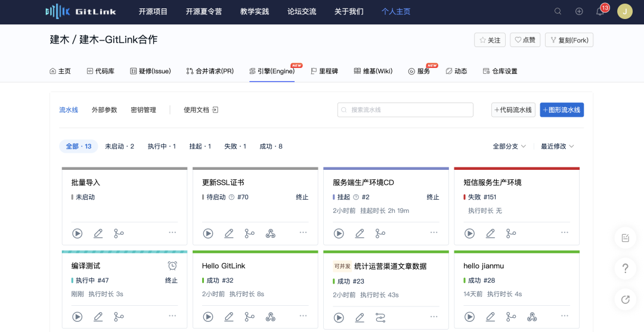644x332 pixels.
Task: Click 终止 on the 编译测试 card
Action: click(171, 280)
